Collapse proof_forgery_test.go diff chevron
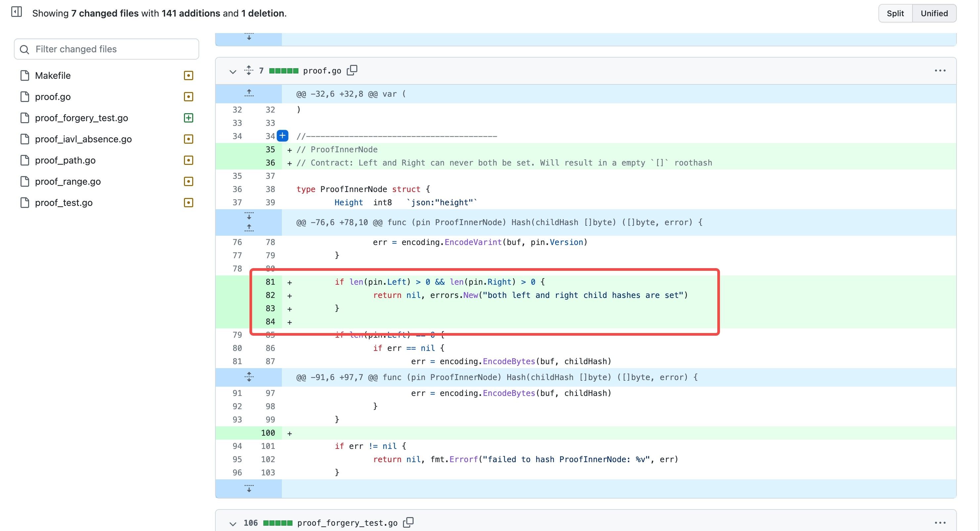 coord(233,523)
